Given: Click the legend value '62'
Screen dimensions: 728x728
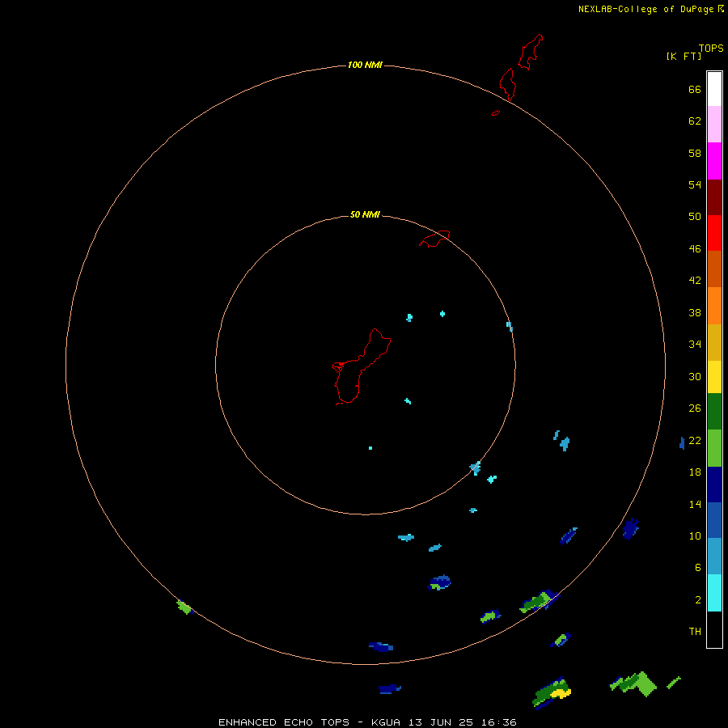Looking at the screenshot, I should pos(695,121).
